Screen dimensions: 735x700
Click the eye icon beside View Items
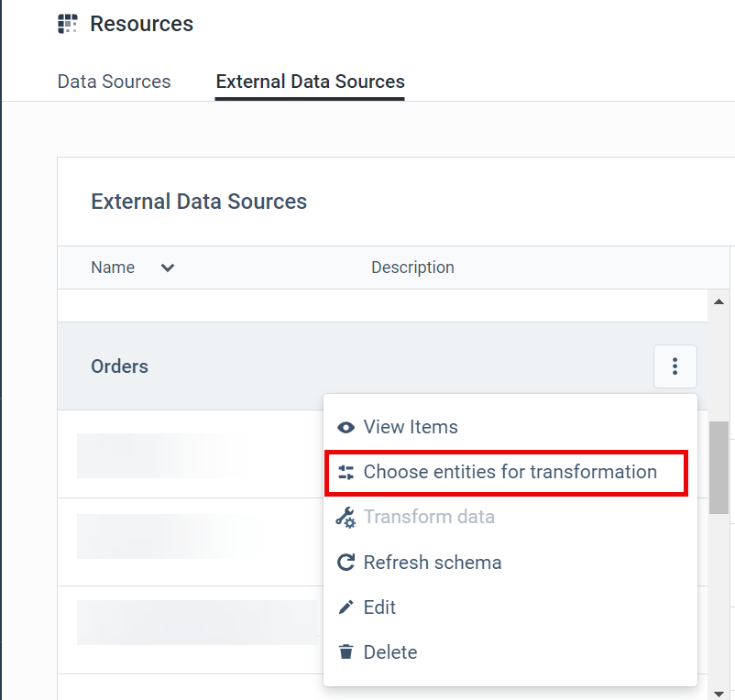point(346,427)
